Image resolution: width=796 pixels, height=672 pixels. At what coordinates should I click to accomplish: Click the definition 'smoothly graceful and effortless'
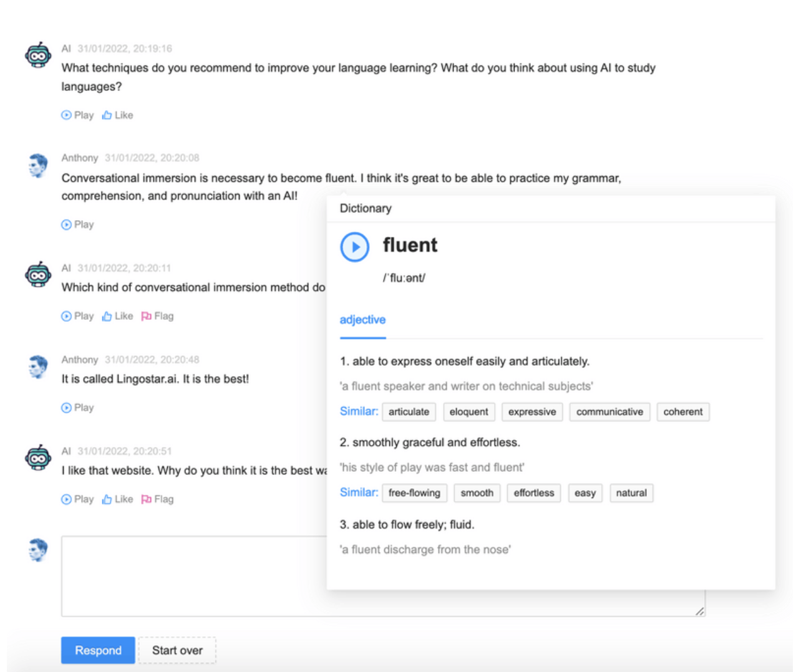(x=430, y=443)
